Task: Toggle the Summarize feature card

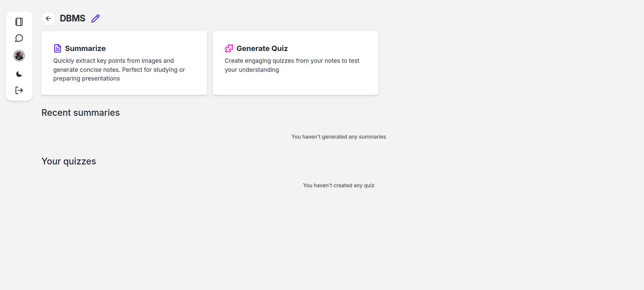Action: (124, 63)
